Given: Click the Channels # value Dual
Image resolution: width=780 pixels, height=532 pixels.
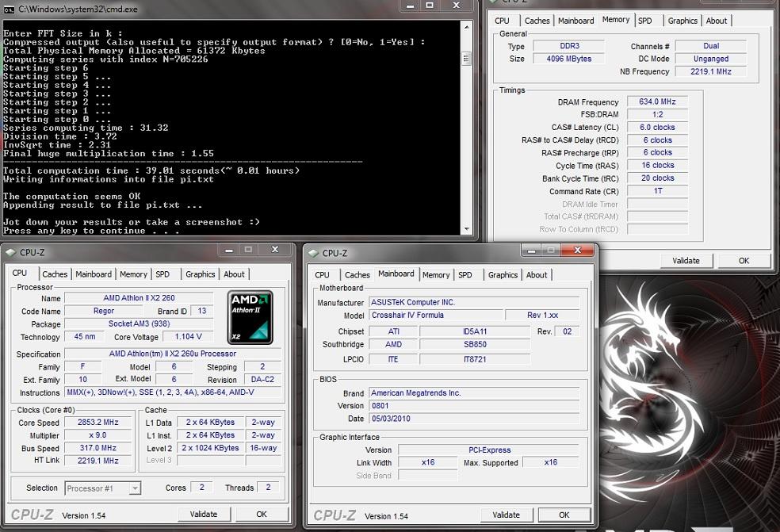Looking at the screenshot, I should click(x=711, y=46).
